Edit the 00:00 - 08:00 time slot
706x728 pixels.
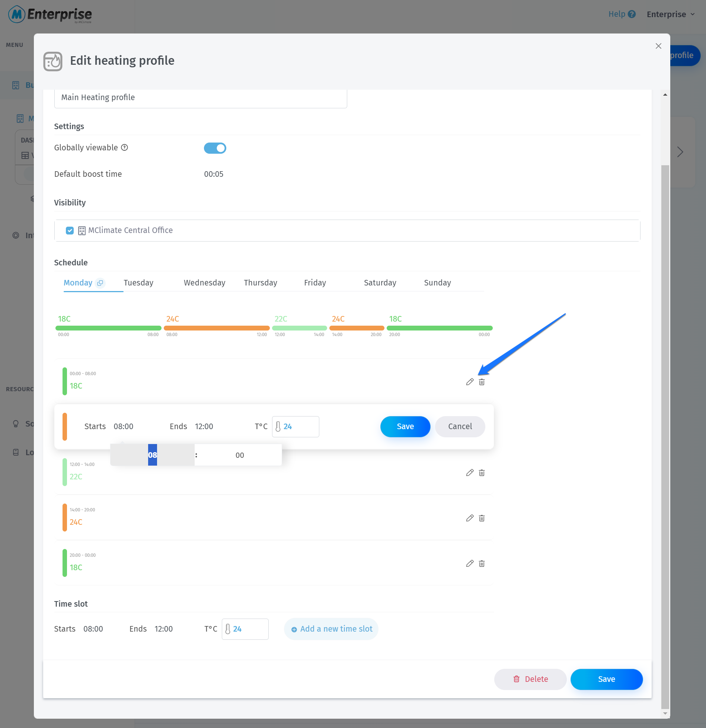470,382
